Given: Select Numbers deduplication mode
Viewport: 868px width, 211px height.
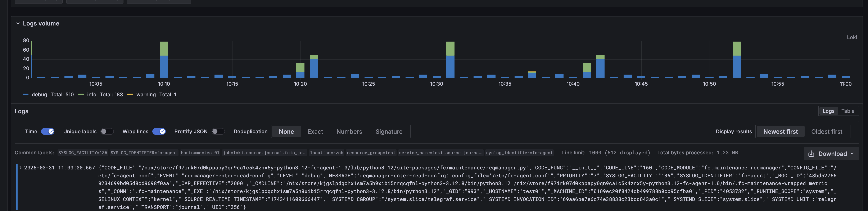Looking at the screenshot, I should click(x=349, y=132).
